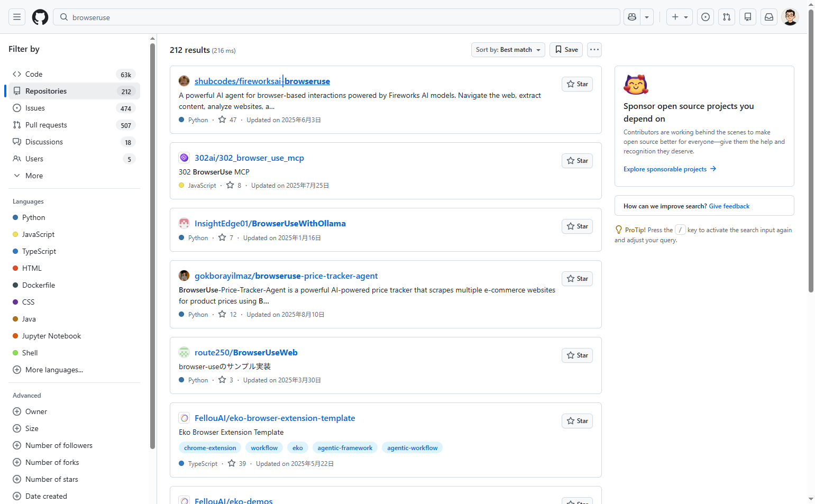The width and height of the screenshot is (815, 504).
Task: Add the Size advanced filter
Action: (x=74, y=428)
